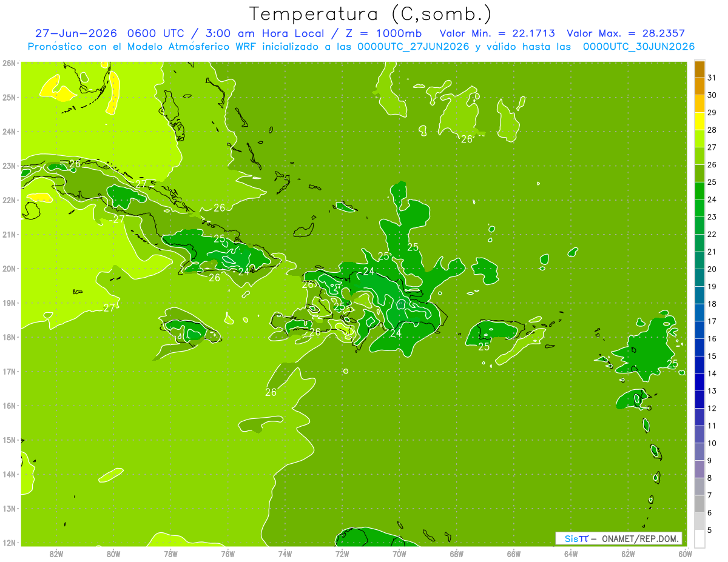Select the 72W longitude axis label
Image resolution: width=728 pixels, height=562 pixels.
342,554
